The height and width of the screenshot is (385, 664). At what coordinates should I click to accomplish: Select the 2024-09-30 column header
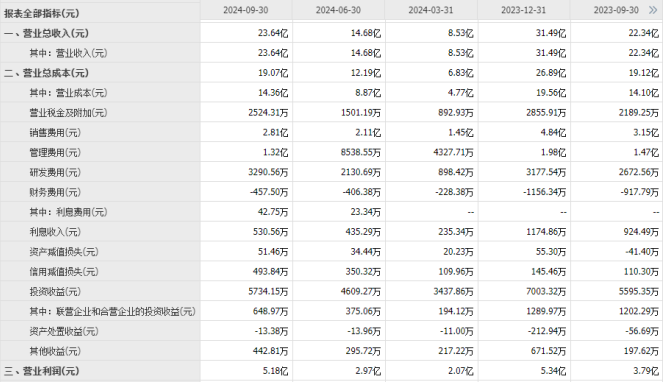point(246,10)
